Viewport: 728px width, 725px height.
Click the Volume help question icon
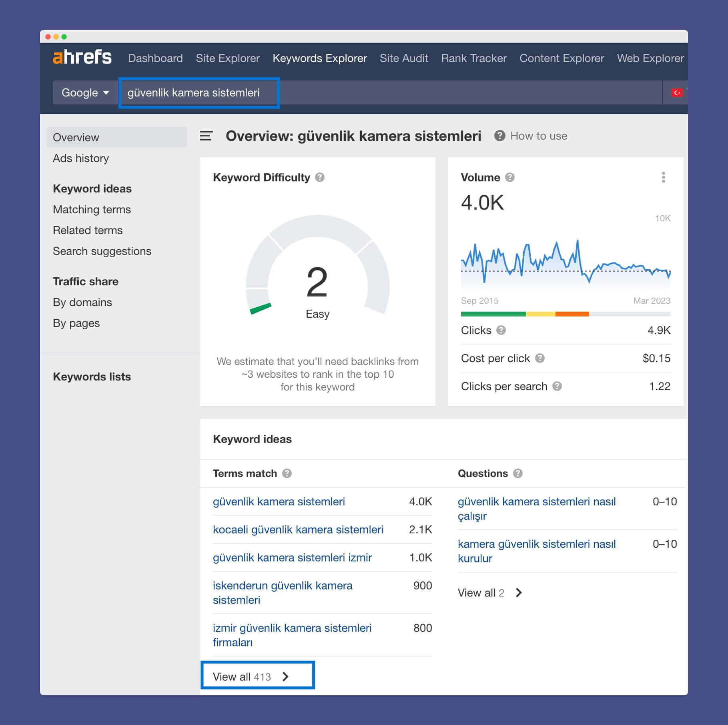(x=509, y=177)
